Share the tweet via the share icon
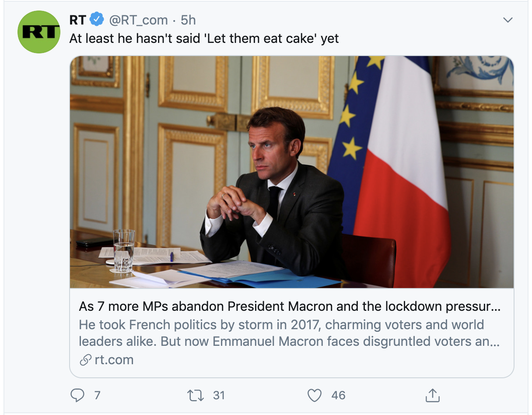This screenshot has width=532, height=415. (x=432, y=395)
